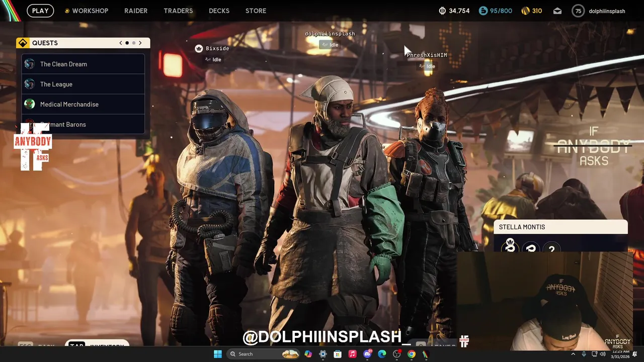Open the RAIDER tab
Viewport: 644px width, 362px height.
pos(136,11)
